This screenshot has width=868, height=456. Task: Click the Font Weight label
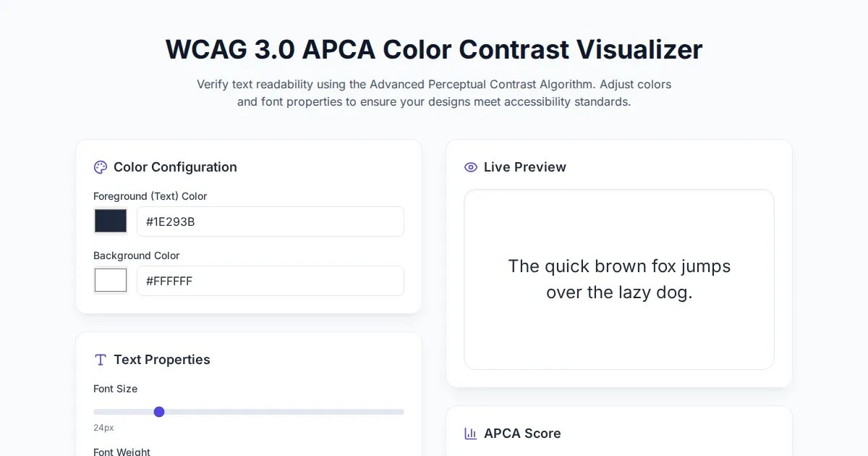click(122, 451)
